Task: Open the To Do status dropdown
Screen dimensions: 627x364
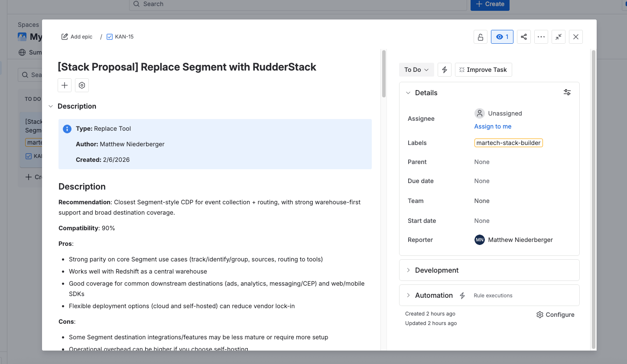Action: pyautogui.click(x=416, y=70)
